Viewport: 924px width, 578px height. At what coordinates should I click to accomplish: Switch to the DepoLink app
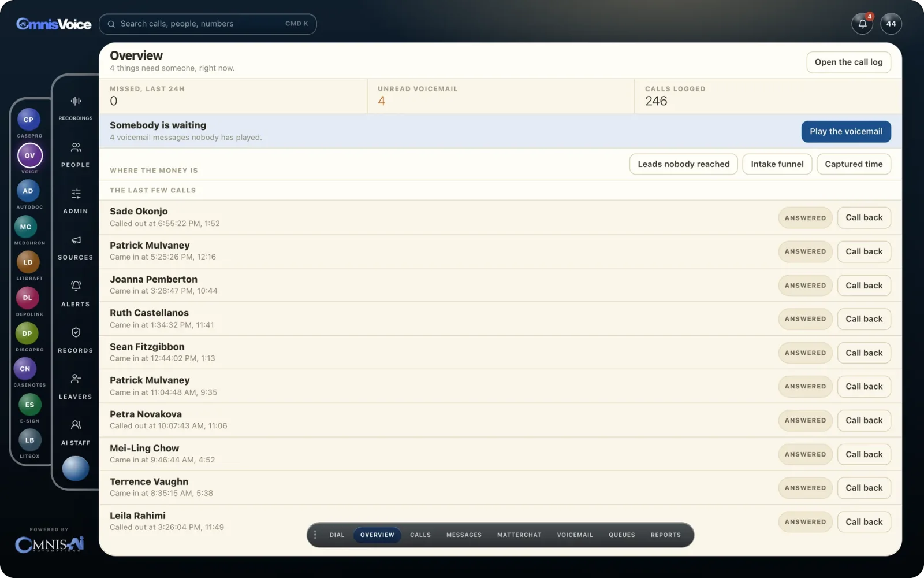coord(27,298)
